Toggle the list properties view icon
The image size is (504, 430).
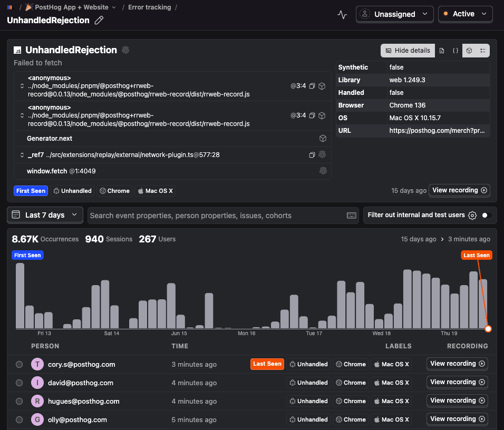[x=483, y=51]
